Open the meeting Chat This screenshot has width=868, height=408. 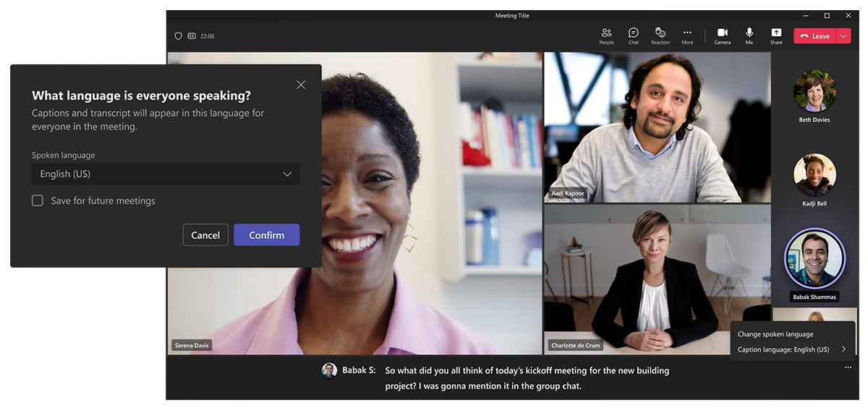click(633, 35)
